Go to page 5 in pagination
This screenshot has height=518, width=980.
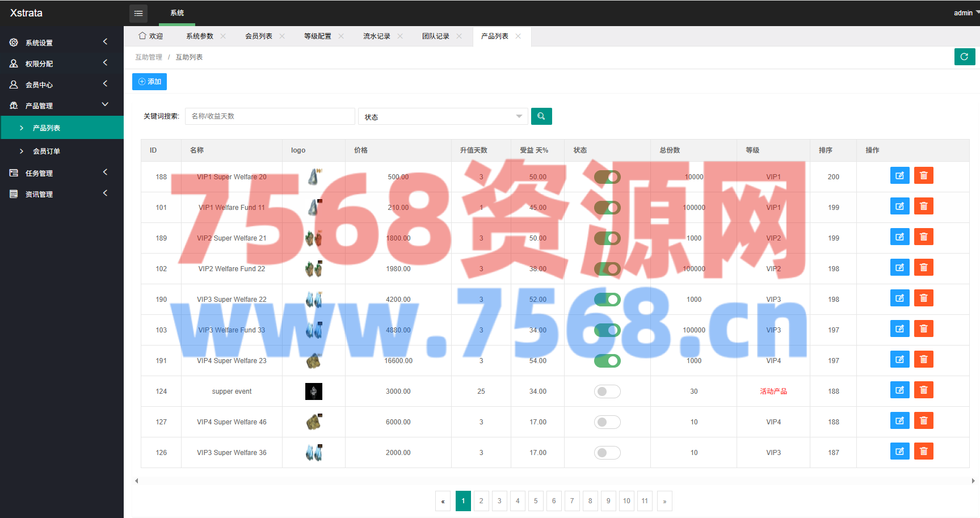pyautogui.click(x=535, y=501)
